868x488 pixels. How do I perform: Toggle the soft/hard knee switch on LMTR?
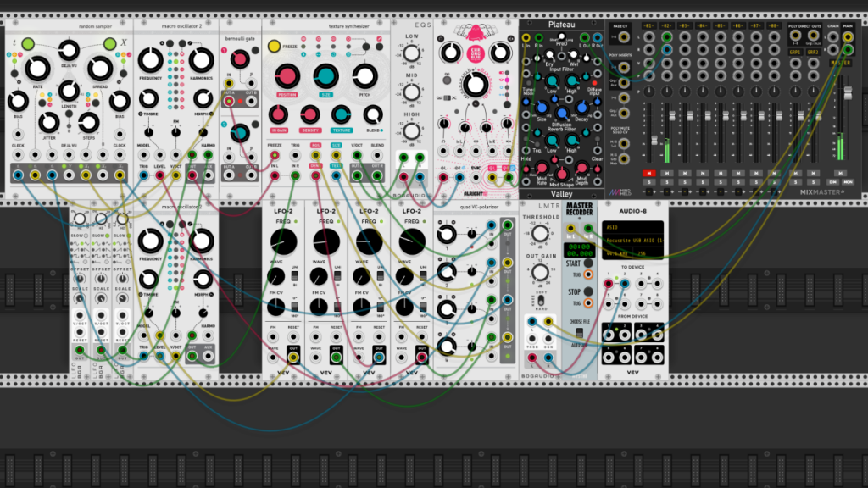[x=541, y=301]
